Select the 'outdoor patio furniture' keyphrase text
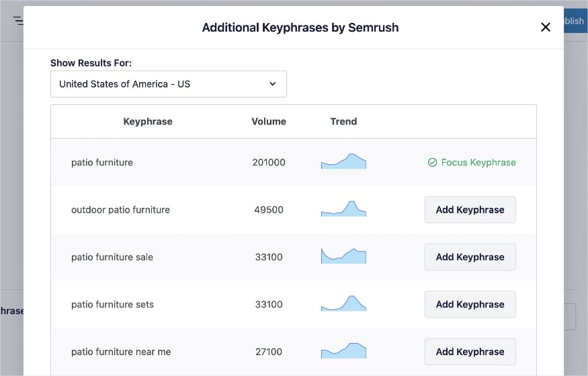 click(120, 209)
